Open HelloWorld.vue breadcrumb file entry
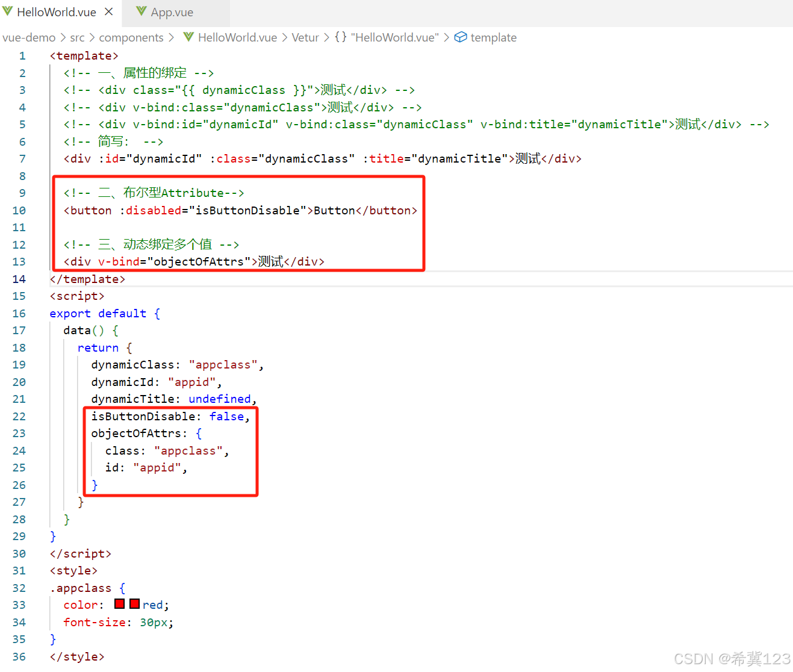793x672 pixels. pos(237,37)
